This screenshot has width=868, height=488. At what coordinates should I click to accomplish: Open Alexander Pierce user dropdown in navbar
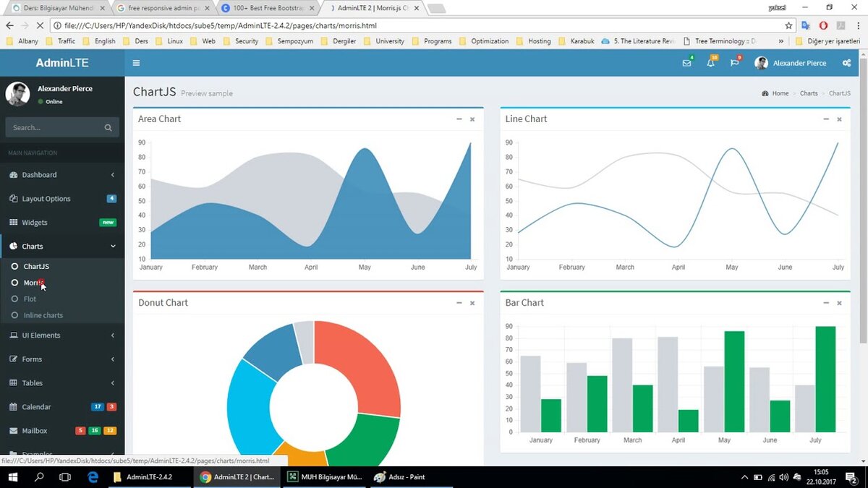(791, 63)
